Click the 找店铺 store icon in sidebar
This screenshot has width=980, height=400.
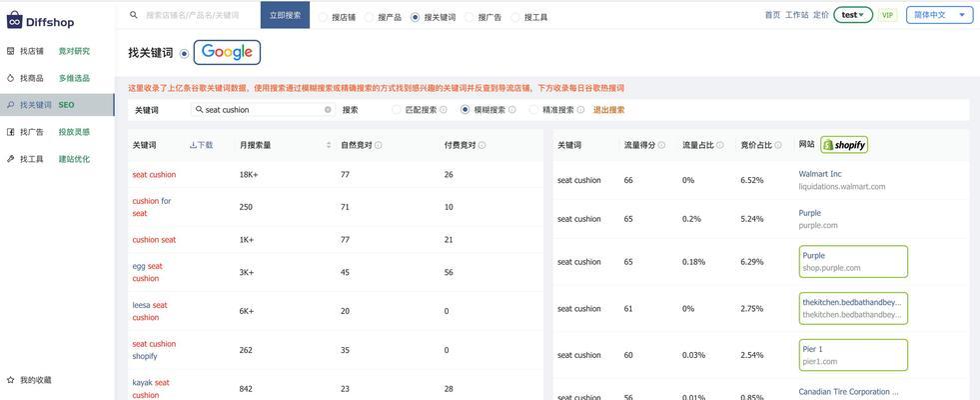point(10,51)
